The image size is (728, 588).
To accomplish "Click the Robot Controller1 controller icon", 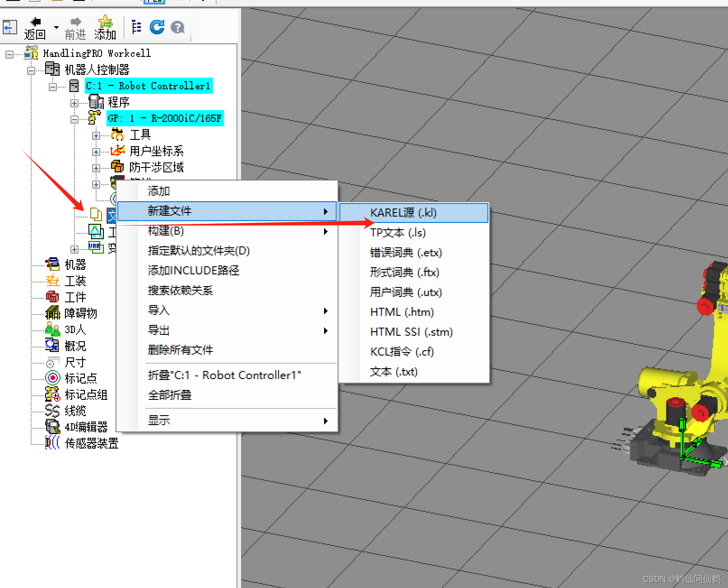I will (74, 86).
